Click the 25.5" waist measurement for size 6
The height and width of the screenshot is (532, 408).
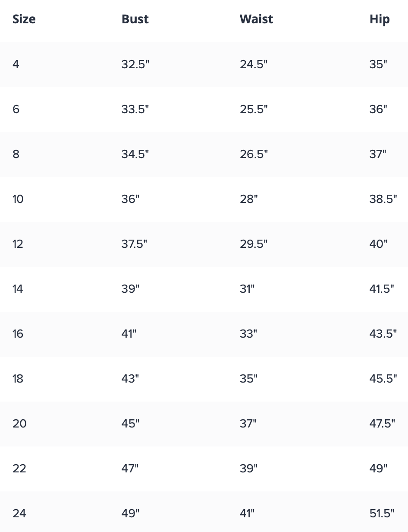point(254,109)
